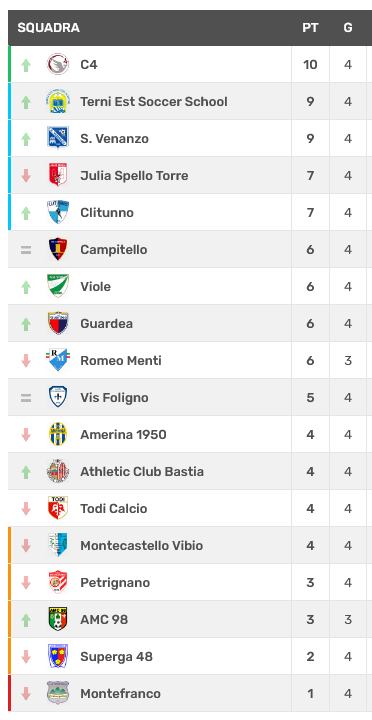372x720 pixels.
Task: Click the SQUADRA column header
Action: pos(49,28)
